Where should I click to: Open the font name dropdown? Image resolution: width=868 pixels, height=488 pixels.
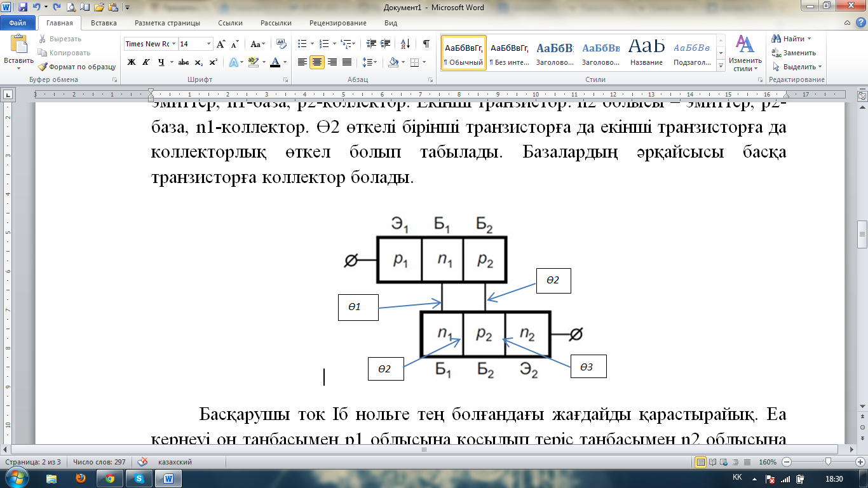pyautogui.click(x=173, y=44)
